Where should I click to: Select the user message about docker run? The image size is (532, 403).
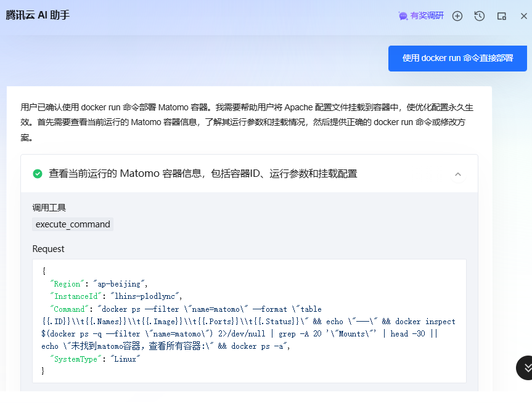click(457, 59)
